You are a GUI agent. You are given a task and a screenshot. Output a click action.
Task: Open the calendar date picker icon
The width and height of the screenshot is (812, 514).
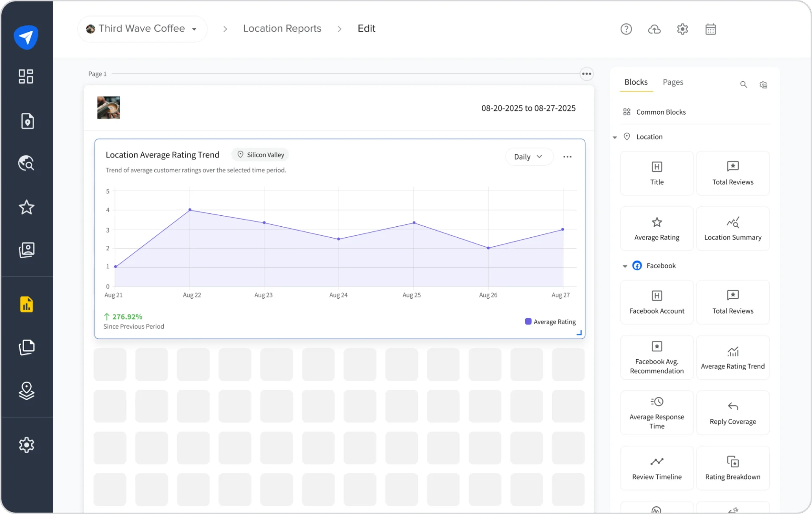(710, 29)
